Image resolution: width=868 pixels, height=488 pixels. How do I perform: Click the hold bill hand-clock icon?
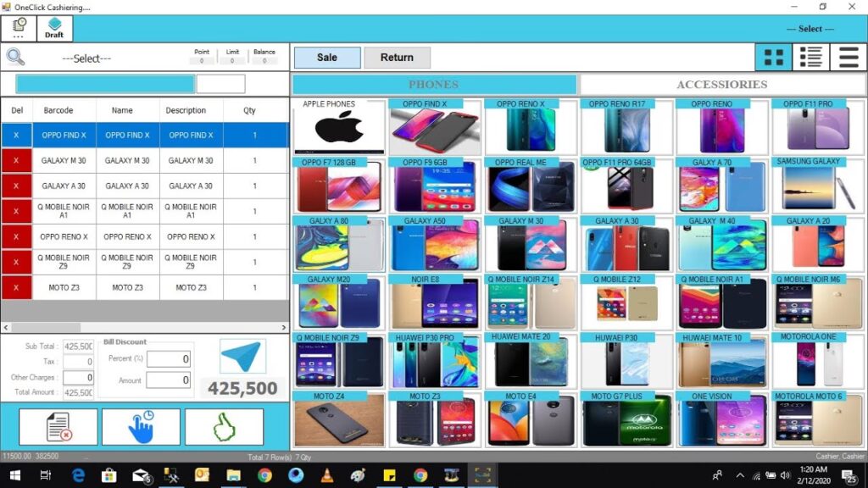click(x=141, y=427)
